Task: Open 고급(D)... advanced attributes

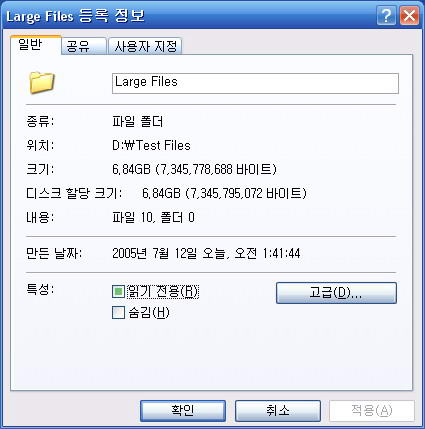Action: pyautogui.click(x=336, y=293)
